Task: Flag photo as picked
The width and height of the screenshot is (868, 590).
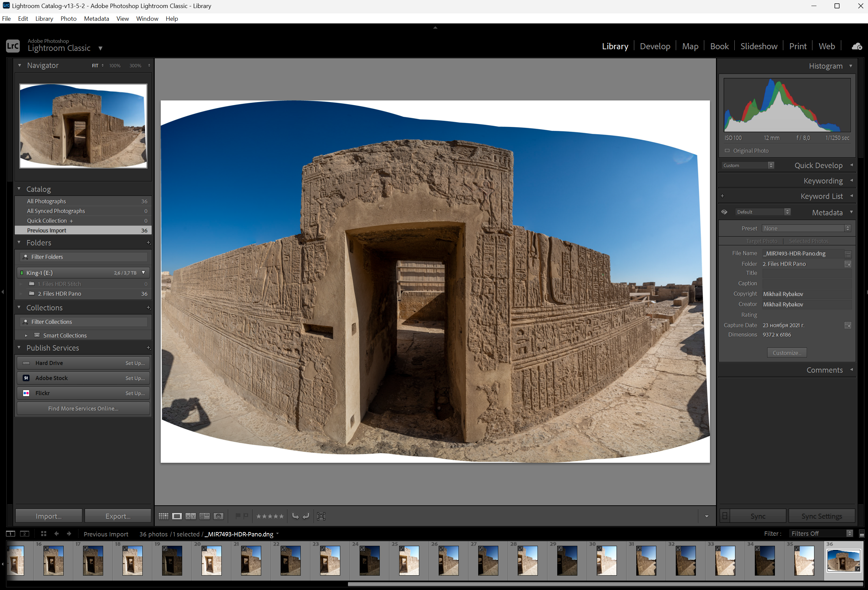Action: [x=238, y=516]
